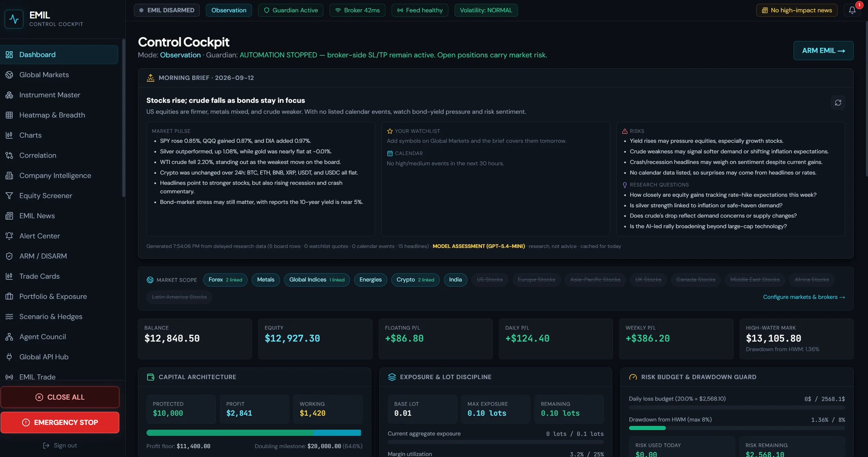Open the notifications bell icon

click(852, 10)
